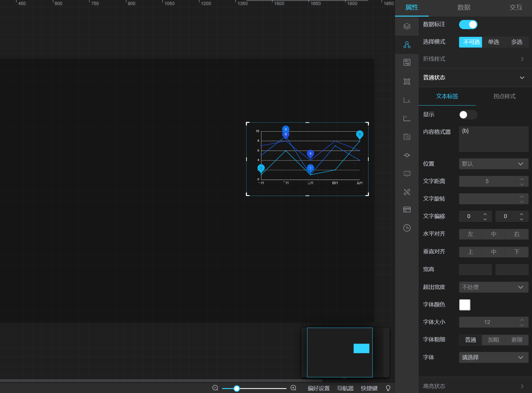Select the series nodes icon in sidebar
Screen dimensions: 532x393
point(407,45)
